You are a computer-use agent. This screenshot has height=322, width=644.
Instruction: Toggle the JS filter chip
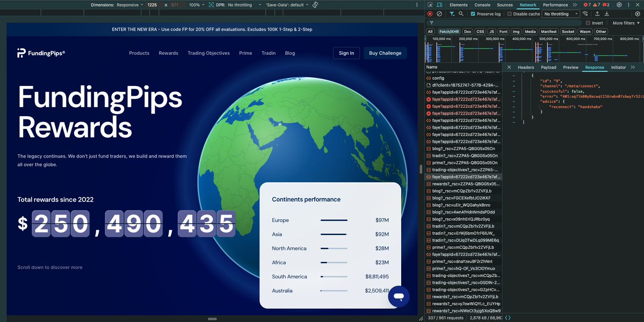tap(491, 32)
